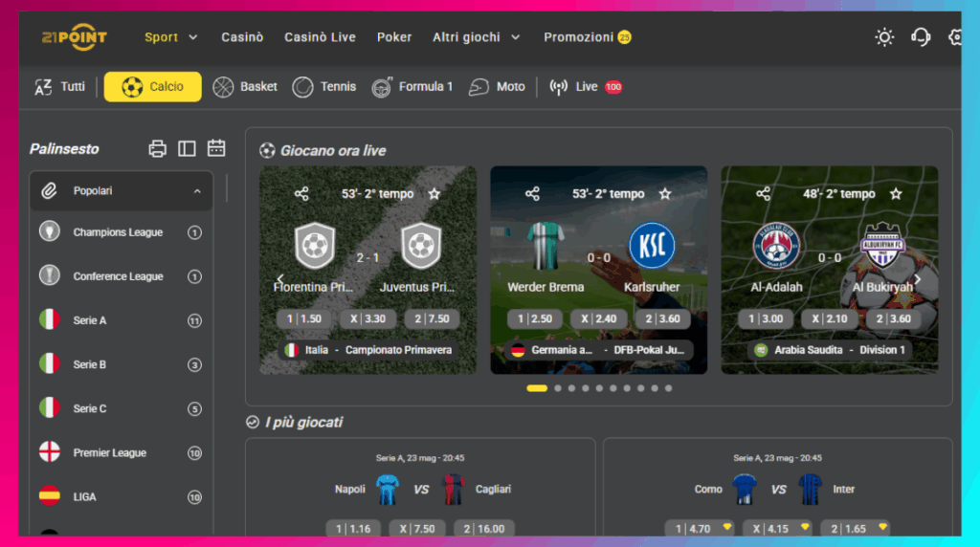Bet 1 at 4.70 on Como
Viewport: 980px width, 547px height.
(x=700, y=529)
